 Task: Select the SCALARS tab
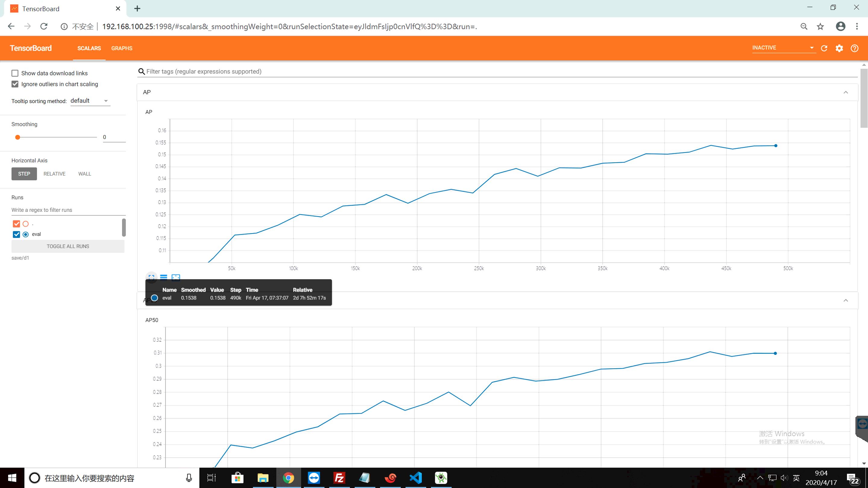click(89, 48)
